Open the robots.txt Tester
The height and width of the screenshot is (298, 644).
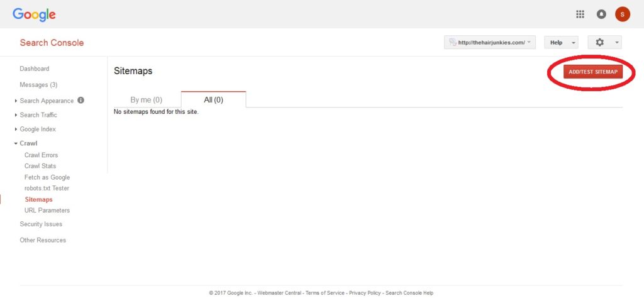(47, 189)
